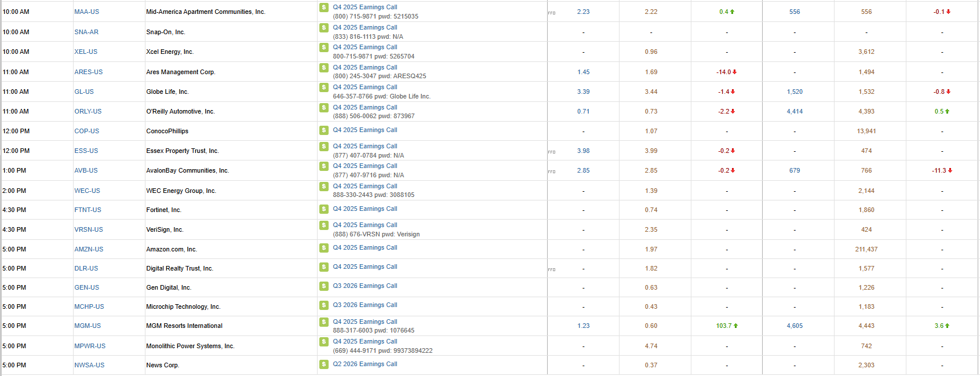
Task: Click green dollar icon in Fortinet row
Action: point(324,209)
